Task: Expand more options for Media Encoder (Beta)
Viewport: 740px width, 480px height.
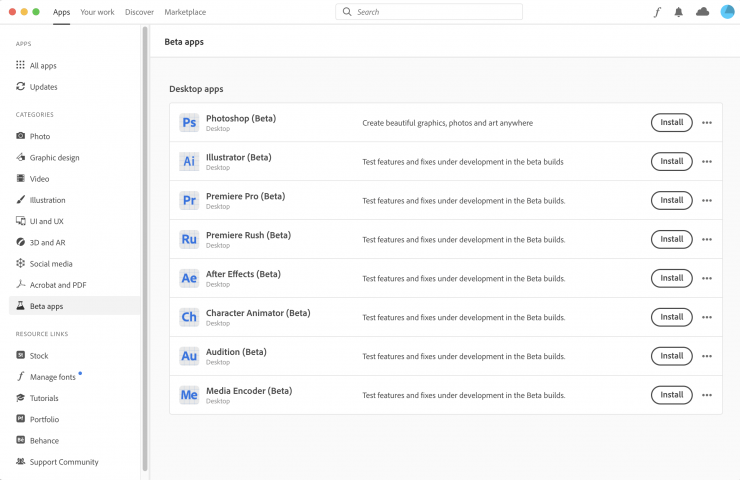Action: (707, 395)
